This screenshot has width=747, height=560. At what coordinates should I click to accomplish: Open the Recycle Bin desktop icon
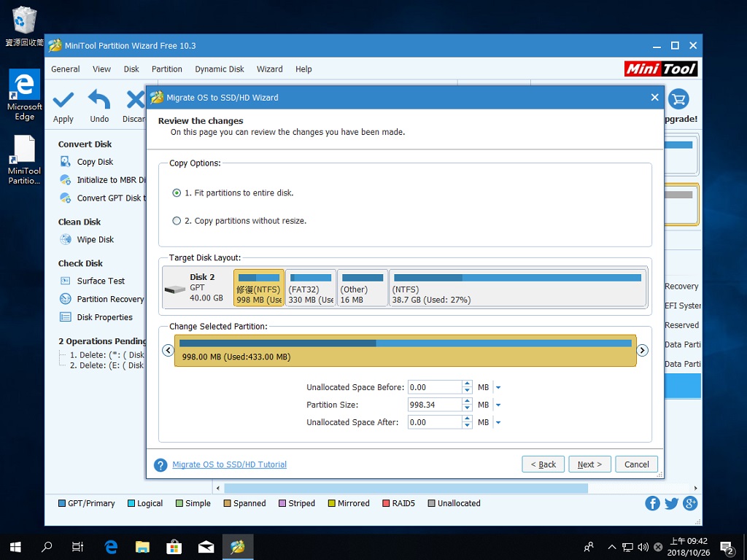24,27
